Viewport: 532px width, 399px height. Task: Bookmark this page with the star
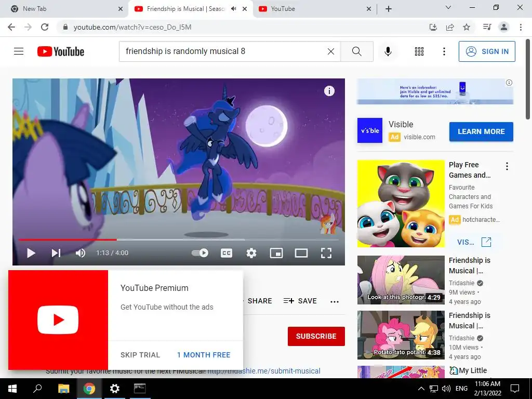467,27
